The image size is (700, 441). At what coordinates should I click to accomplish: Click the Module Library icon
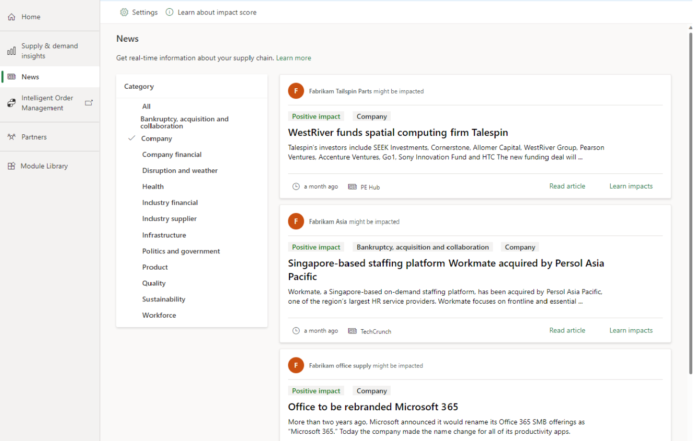12,166
